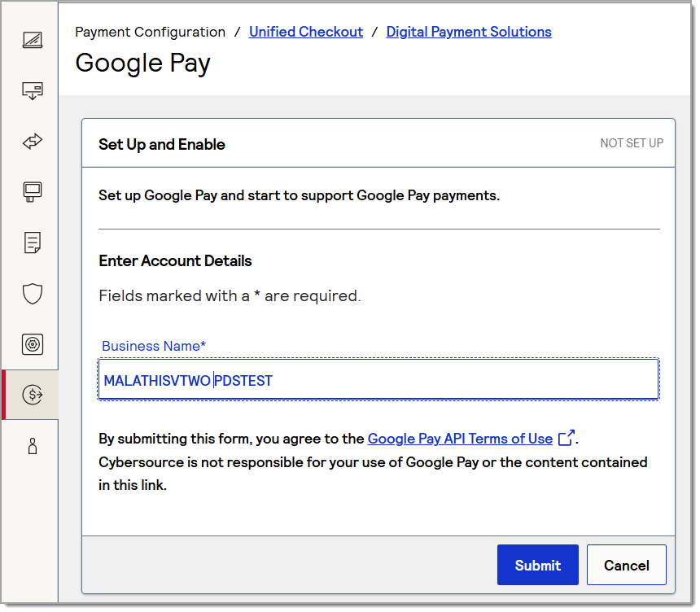
Task: Click the card with down-arrow sidebar icon
Action: (32, 90)
